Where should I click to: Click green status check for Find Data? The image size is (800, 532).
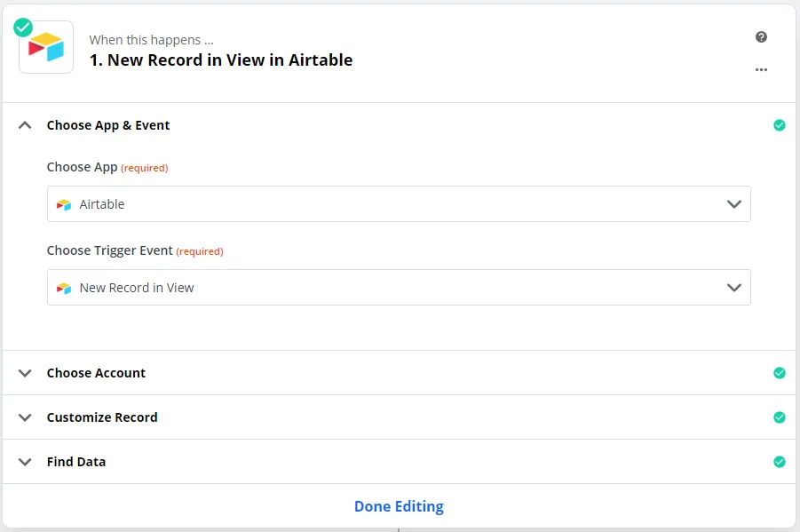coord(779,462)
